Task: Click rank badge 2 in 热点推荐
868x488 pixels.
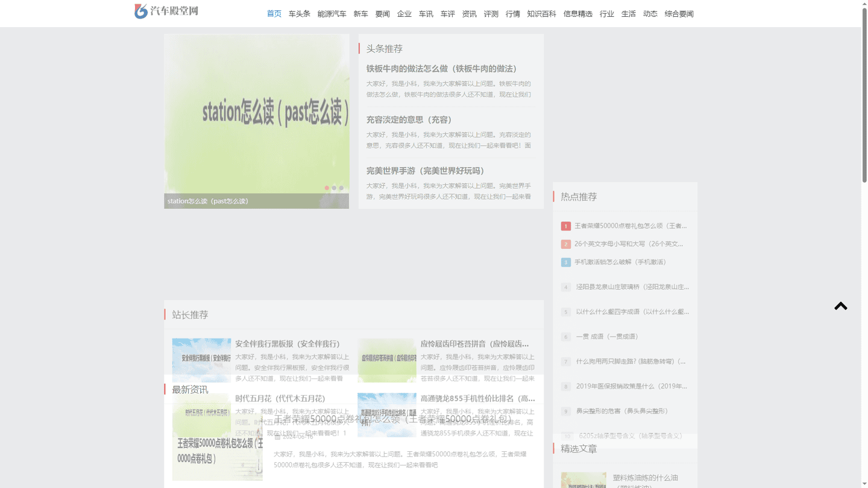Action: pyautogui.click(x=565, y=244)
